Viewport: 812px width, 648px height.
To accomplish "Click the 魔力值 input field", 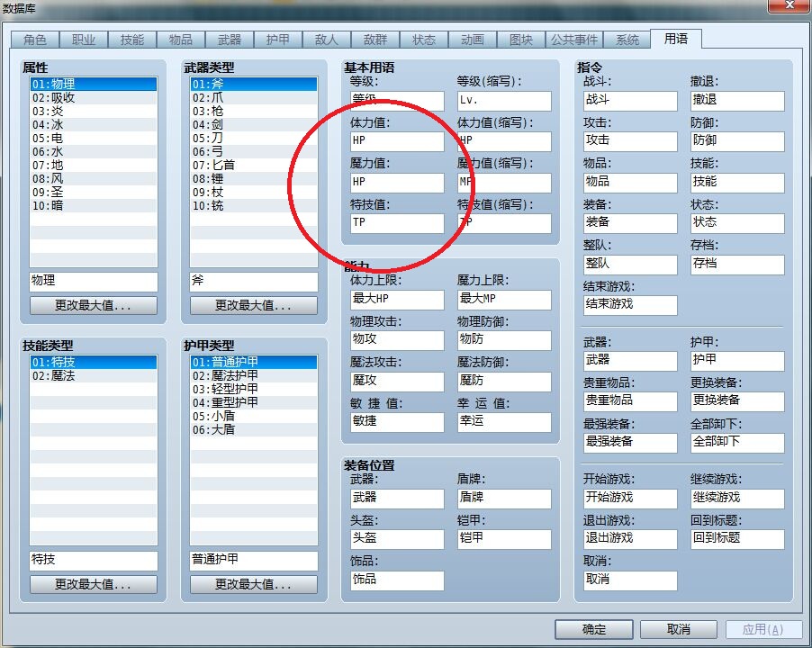I will (x=397, y=183).
